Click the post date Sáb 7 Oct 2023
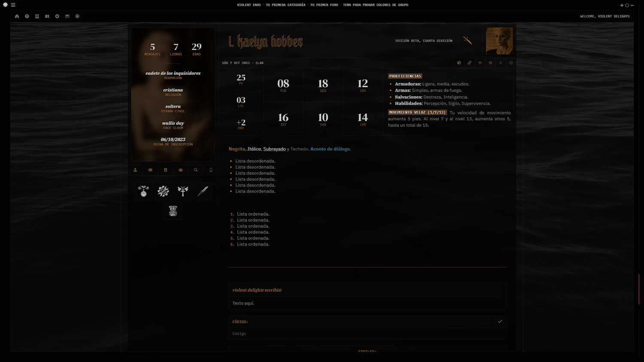This screenshot has height=362, width=644. (x=243, y=63)
